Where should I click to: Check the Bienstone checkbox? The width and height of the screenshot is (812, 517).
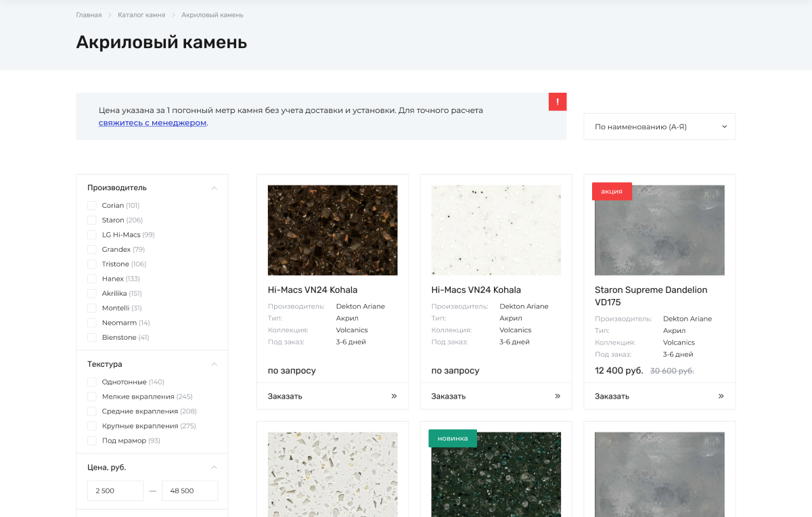92,337
